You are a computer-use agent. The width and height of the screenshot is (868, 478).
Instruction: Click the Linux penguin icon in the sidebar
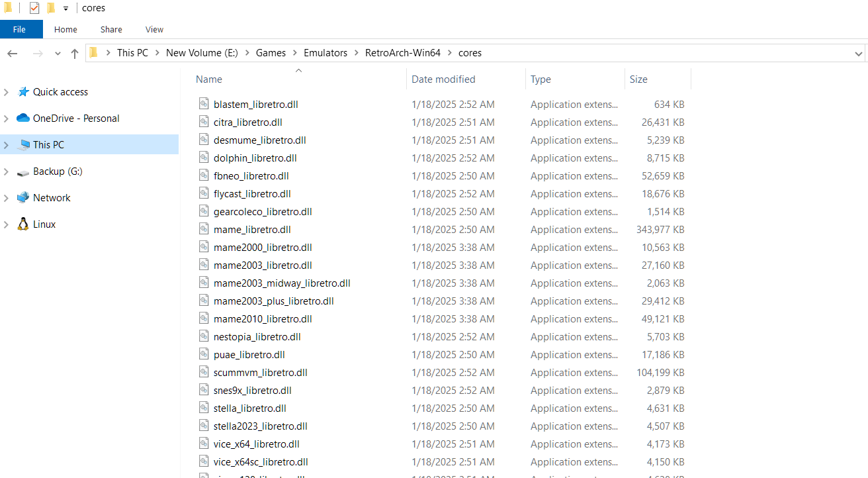tap(23, 224)
